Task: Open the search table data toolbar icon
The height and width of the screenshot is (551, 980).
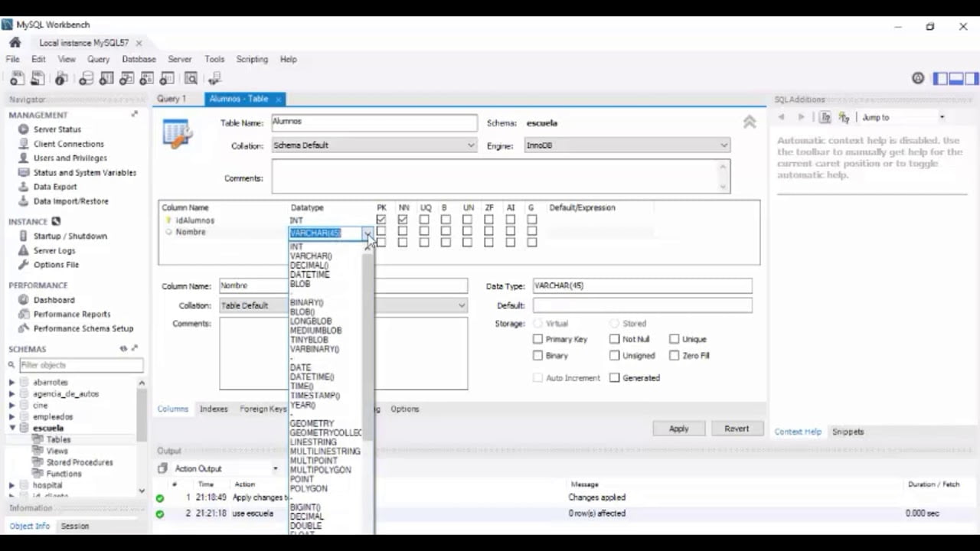Action: (x=191, y=78)
